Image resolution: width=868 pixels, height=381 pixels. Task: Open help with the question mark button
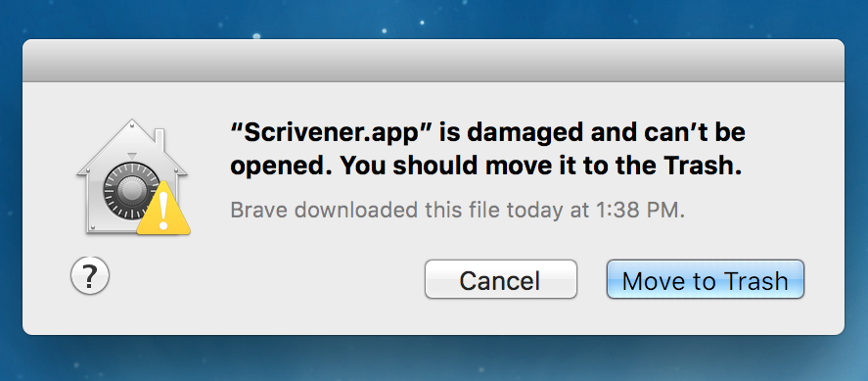pos(90,275)
